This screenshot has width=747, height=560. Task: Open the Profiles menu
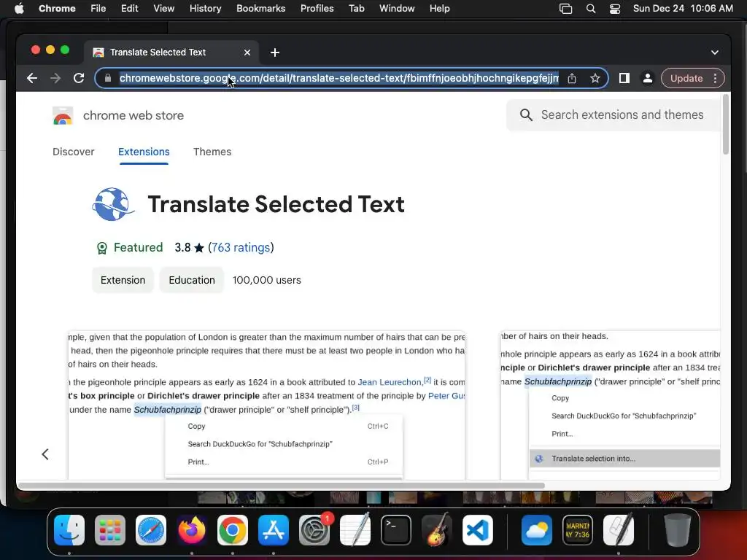pos(317,9)
